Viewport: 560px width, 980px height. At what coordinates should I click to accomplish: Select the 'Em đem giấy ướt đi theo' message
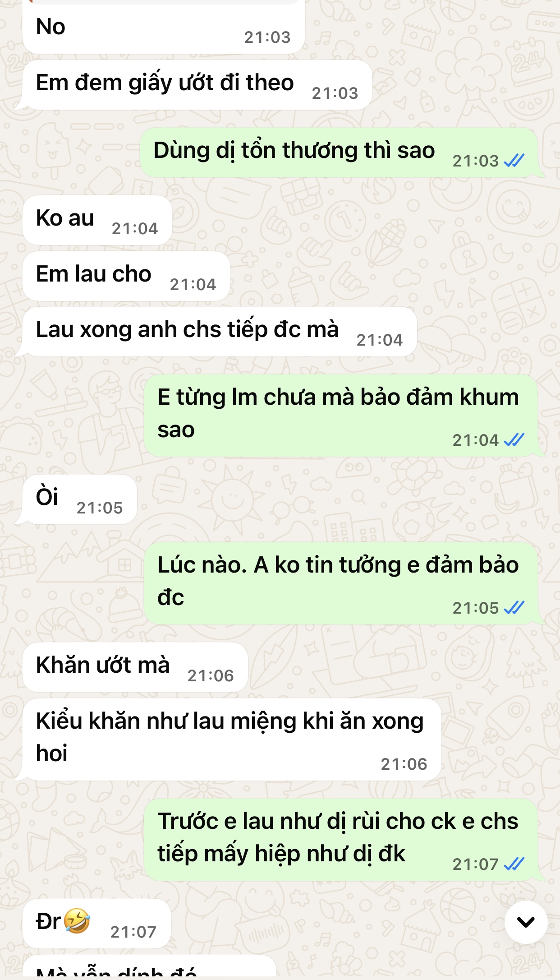[x=197, y=85]
